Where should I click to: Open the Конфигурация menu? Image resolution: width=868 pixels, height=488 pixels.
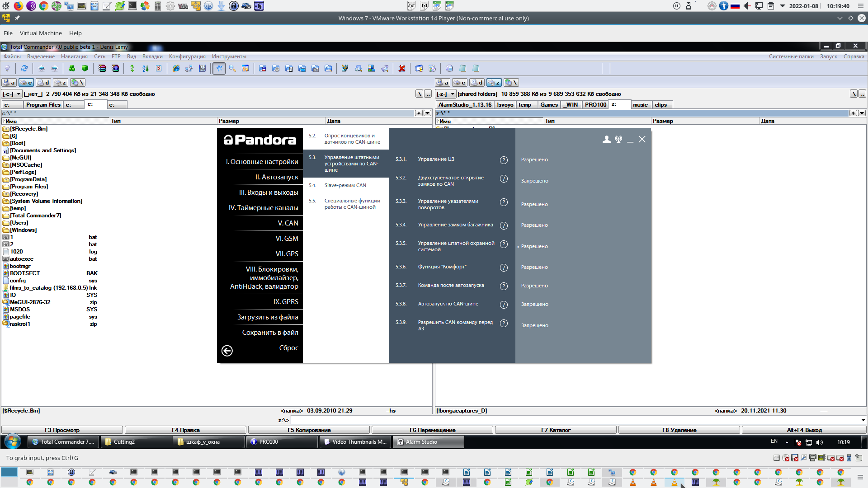187,56
